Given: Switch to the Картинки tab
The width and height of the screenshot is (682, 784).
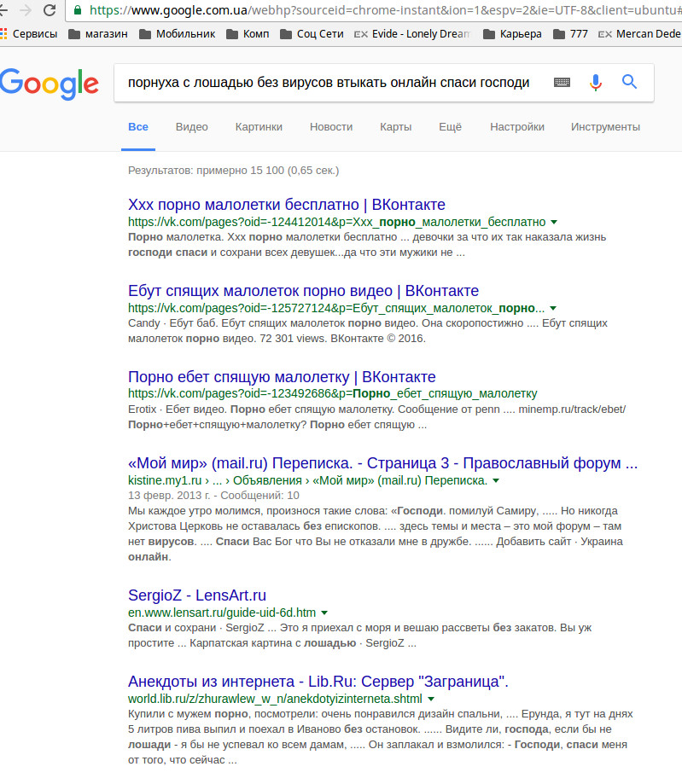Looking at the screenshot, I should [x=259, y=127].
